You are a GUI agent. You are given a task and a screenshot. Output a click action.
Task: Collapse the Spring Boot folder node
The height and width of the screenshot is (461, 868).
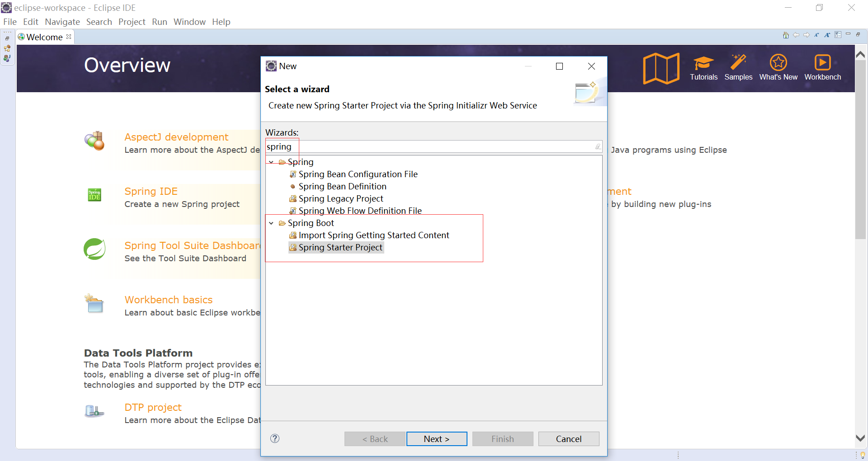(271, 223)
